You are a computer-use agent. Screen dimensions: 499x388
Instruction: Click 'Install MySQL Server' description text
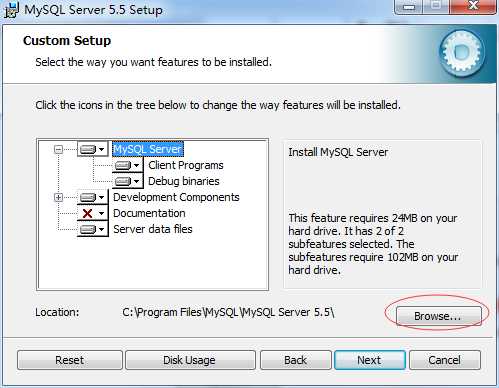338,152
